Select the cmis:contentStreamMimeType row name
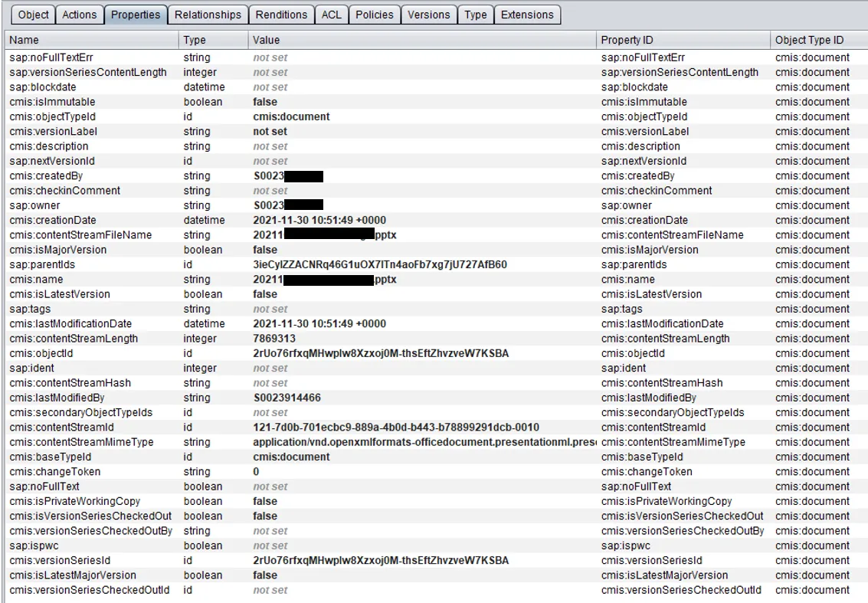The width and height of the screenshot is (868, 603). [x=81, y=442]
